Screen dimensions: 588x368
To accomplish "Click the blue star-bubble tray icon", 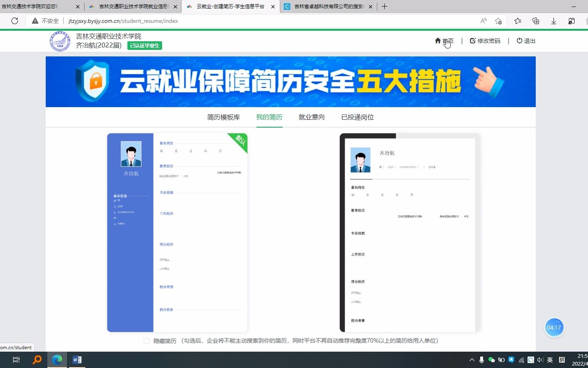I will click(511, 360).
